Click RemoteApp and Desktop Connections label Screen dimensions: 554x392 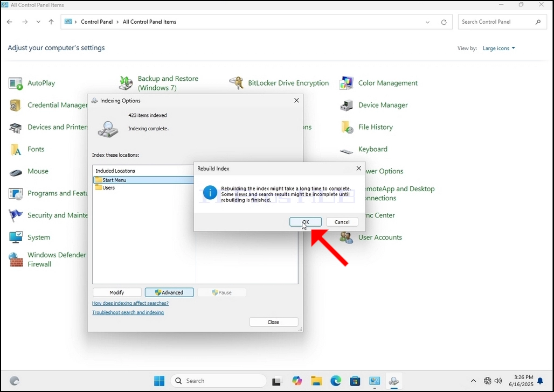pos(399,193)
